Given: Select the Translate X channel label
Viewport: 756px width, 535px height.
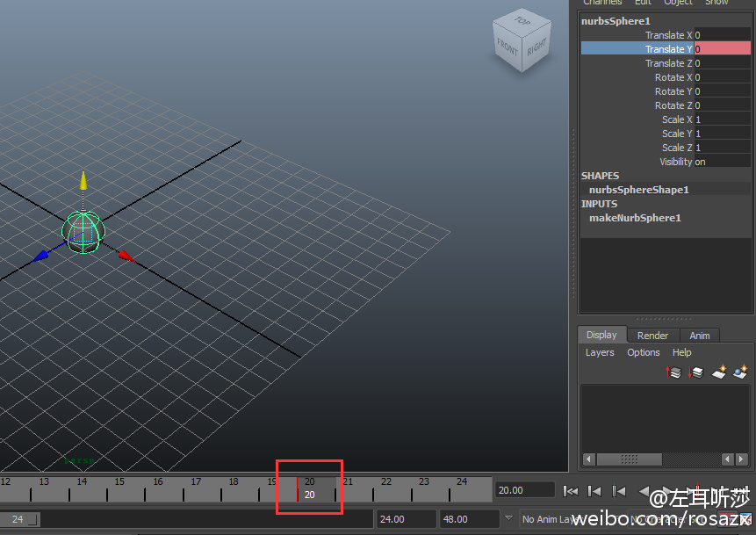Looking at the screenshot, I should click(x=669, y=35).
